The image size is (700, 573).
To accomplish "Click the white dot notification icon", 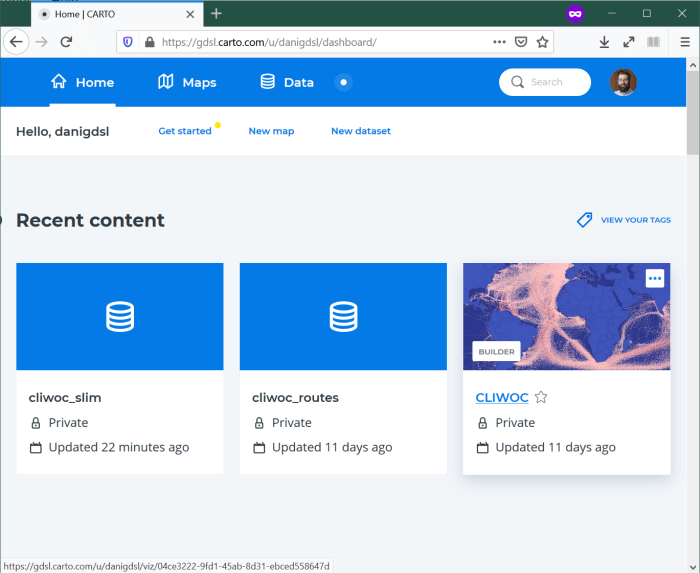I will [343, 82].
